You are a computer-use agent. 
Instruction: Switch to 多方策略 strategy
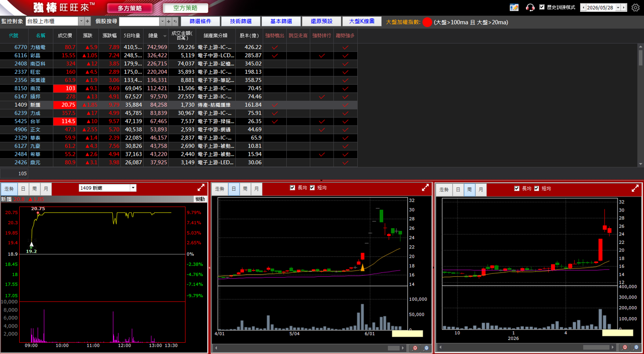(x=130, y=8)
